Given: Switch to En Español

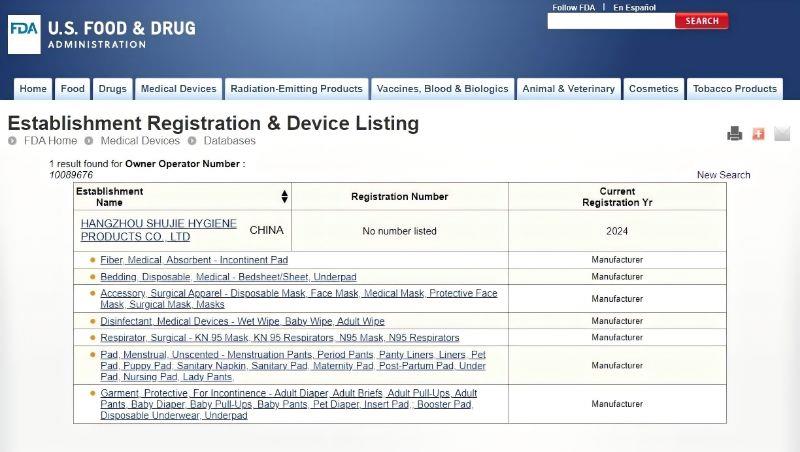Looking at the screenshot, I should pos(634,7).
